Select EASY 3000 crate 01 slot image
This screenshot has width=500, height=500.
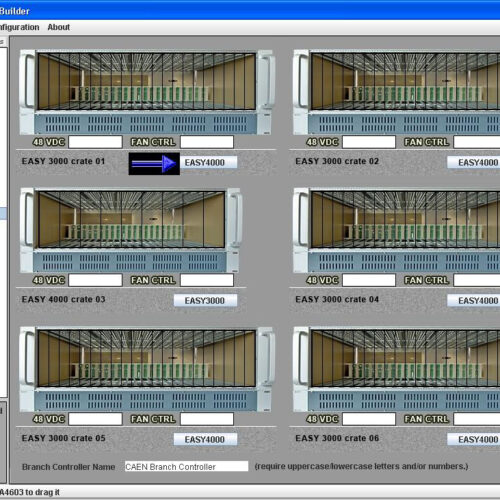click(147, 81)
